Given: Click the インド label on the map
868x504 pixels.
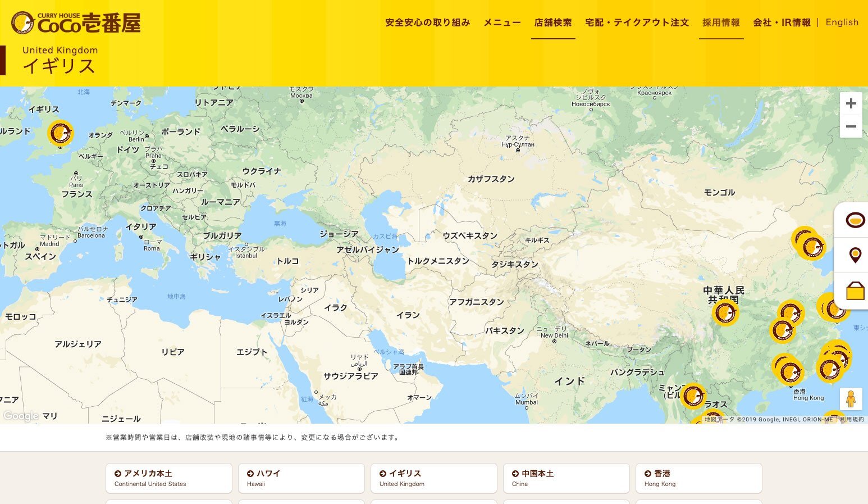Looking at the screenshot, I should pos(570,381).
